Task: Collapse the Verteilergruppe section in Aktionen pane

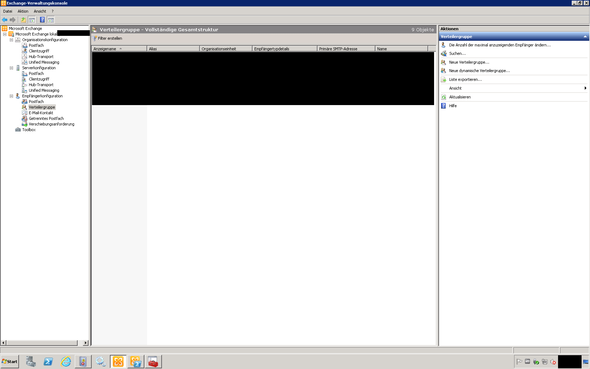Action: pos(585,37)
